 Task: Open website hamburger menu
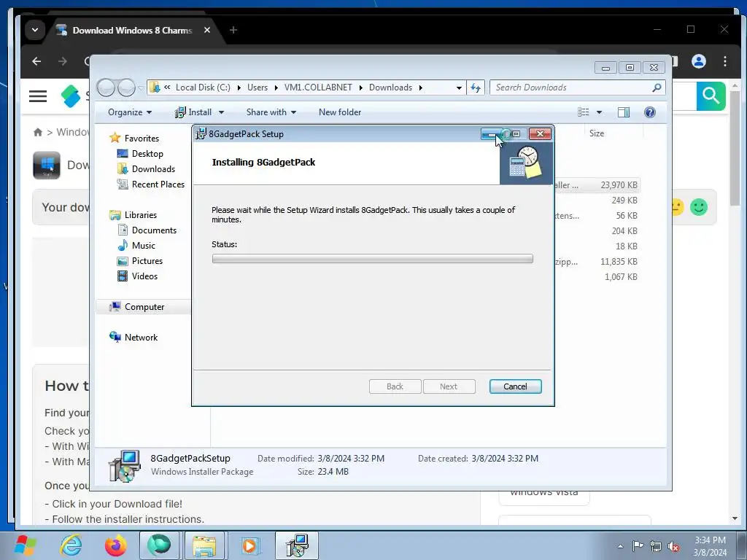coord(38,96)
